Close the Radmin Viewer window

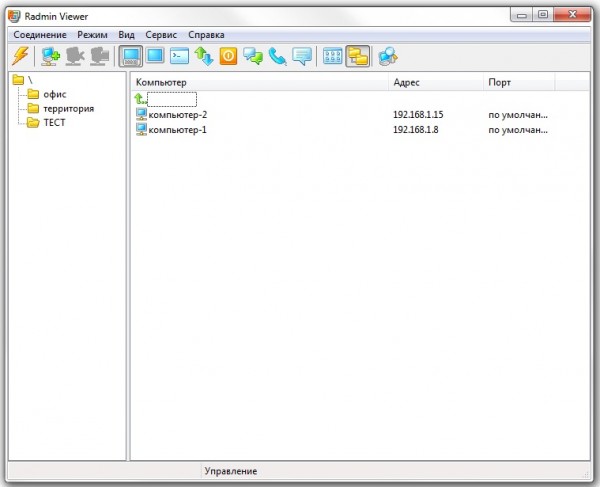(572, 15)
